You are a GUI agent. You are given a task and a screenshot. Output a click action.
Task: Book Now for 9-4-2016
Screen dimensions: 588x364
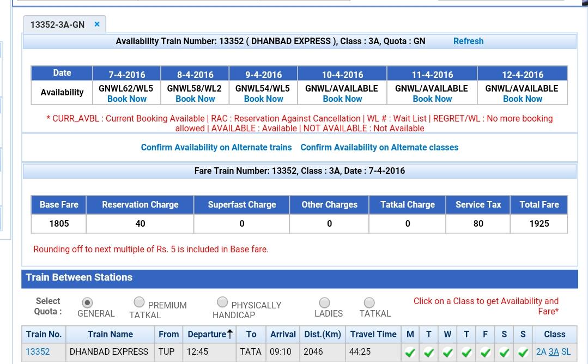click(263, 99)
